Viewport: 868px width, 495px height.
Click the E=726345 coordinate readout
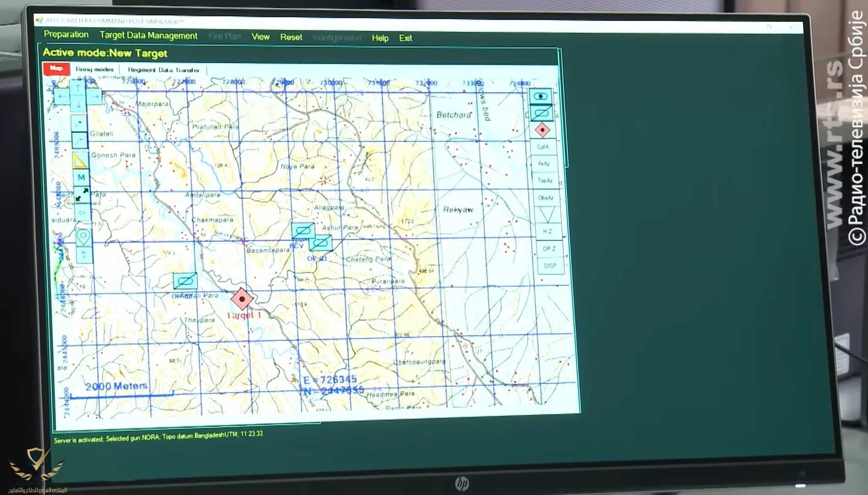tap(330, 380)
